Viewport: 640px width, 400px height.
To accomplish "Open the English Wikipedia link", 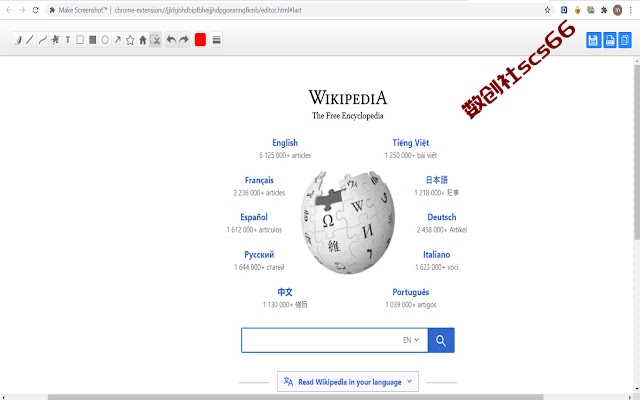I will click(x=285, y=142).
